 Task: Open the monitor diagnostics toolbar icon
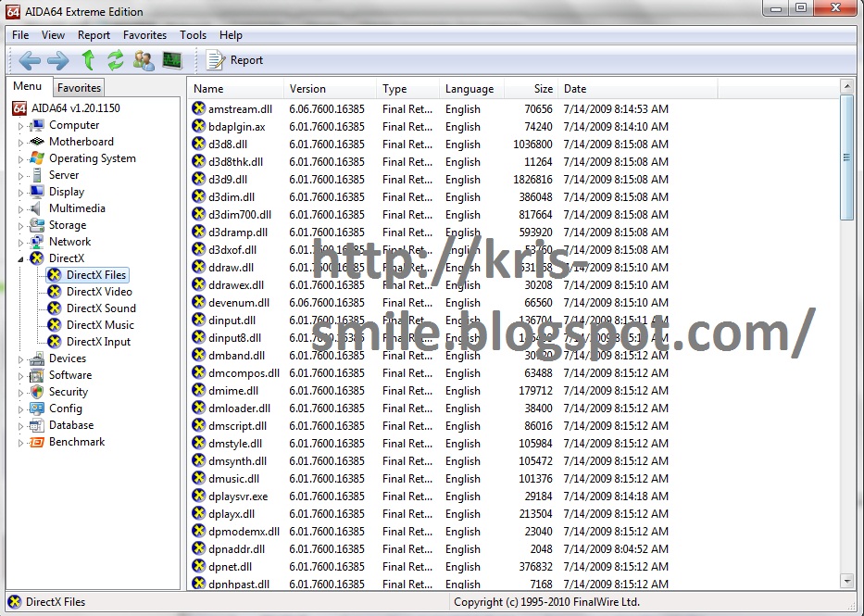click(172, 60)
